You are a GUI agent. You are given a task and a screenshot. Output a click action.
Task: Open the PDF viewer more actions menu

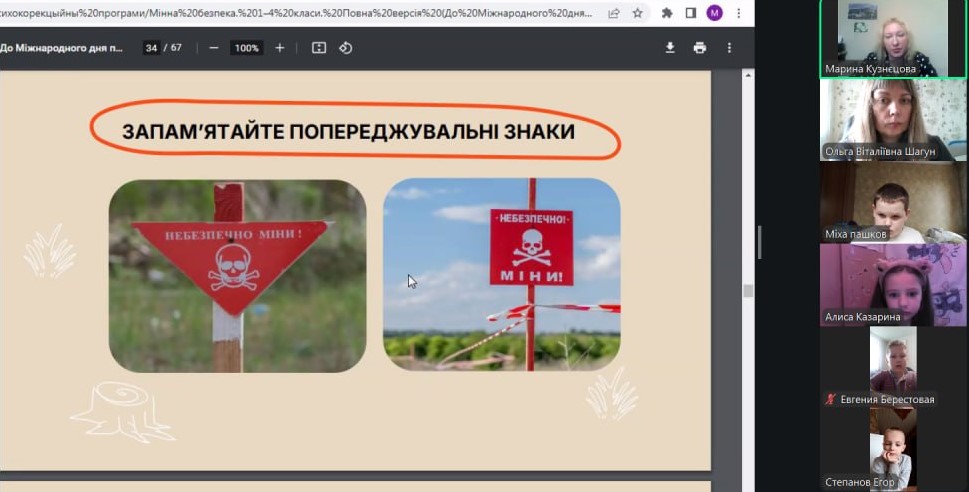730,48
